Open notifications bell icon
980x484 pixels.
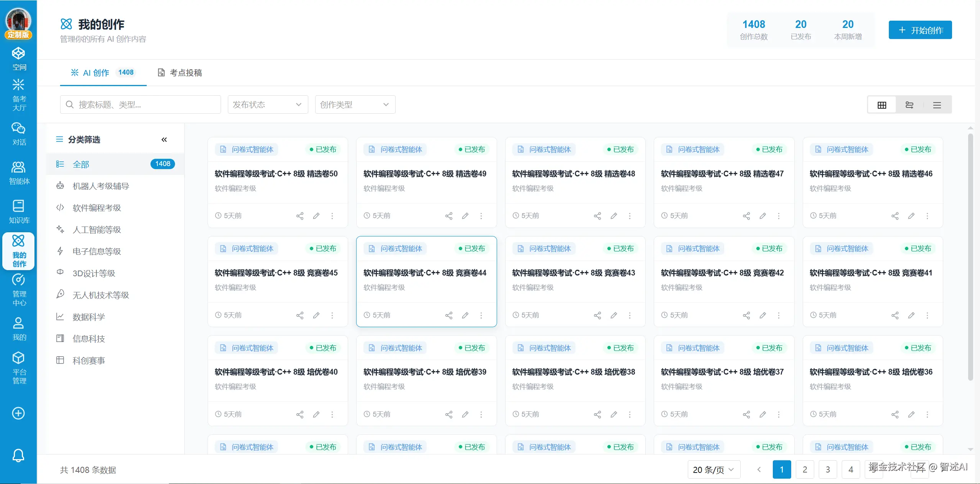(x=18, y=455)
